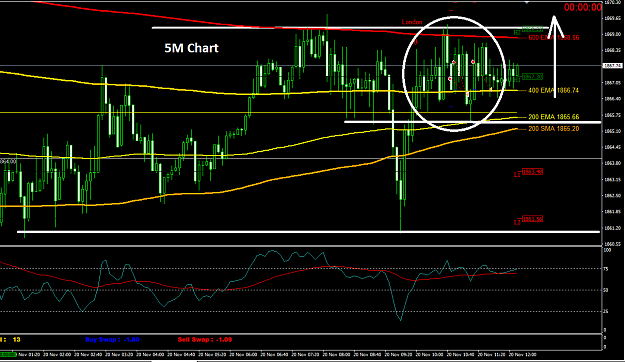Click the red London session label
Viewport: 625px width, 362px height.
click(x=412, y=22)
